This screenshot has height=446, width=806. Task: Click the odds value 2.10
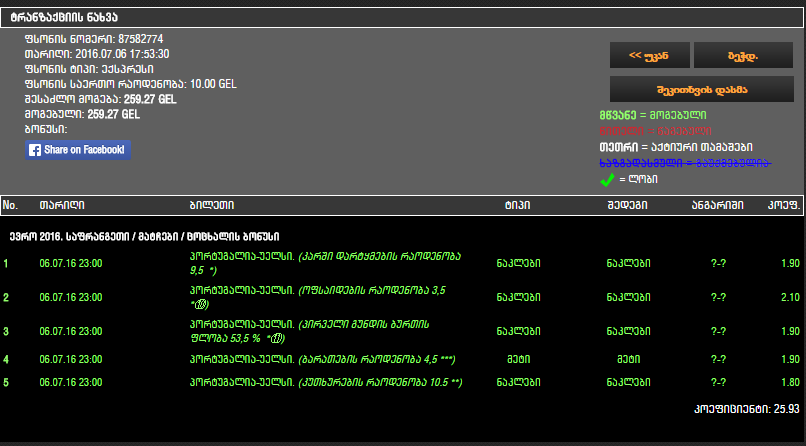pyautogui.click(x=791, y=298)
